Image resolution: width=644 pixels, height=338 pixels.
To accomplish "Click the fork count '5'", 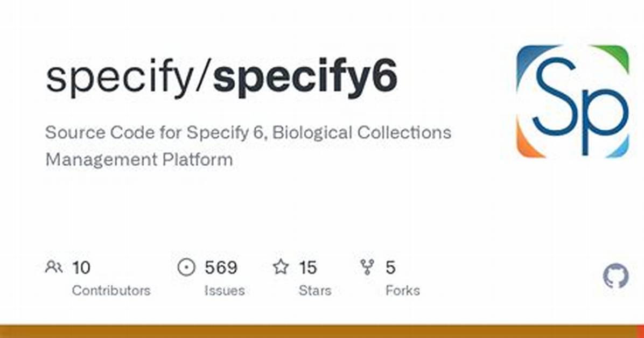I will click(390, 268).
